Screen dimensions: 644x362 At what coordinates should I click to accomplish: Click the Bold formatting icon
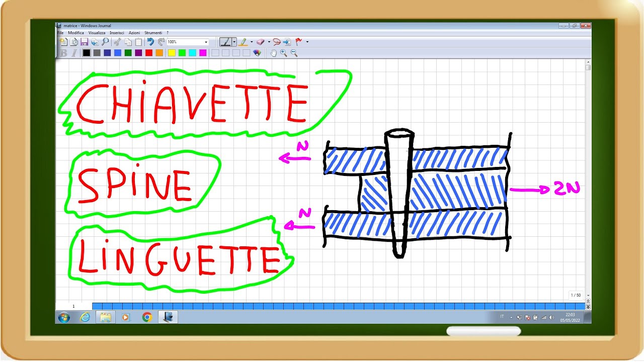click(x=63, y=53)
